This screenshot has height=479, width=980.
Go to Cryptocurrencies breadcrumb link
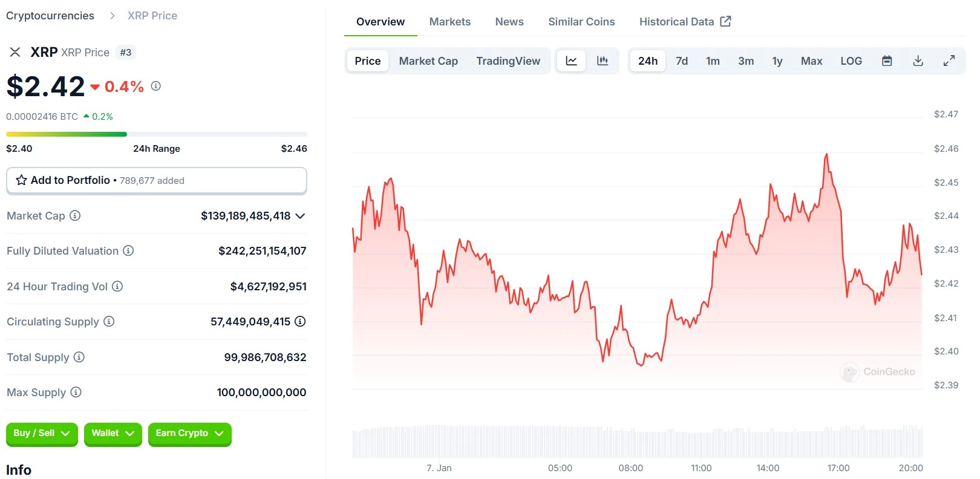(50, 16)
